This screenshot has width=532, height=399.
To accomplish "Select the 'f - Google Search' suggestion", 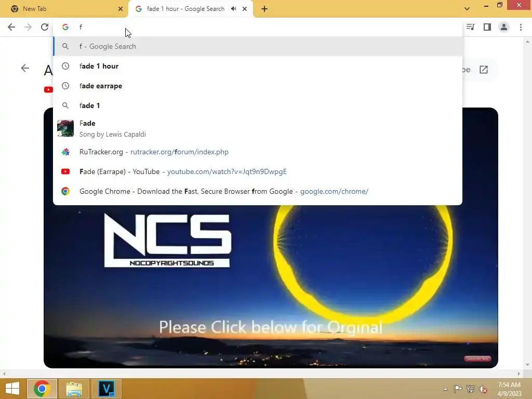I will [258, 46].
